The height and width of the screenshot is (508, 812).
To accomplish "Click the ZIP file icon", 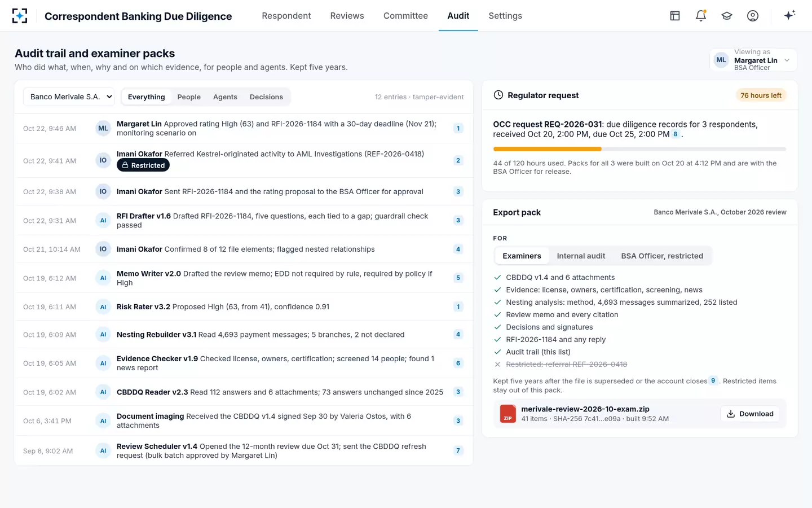I will (x=508, y=414).
